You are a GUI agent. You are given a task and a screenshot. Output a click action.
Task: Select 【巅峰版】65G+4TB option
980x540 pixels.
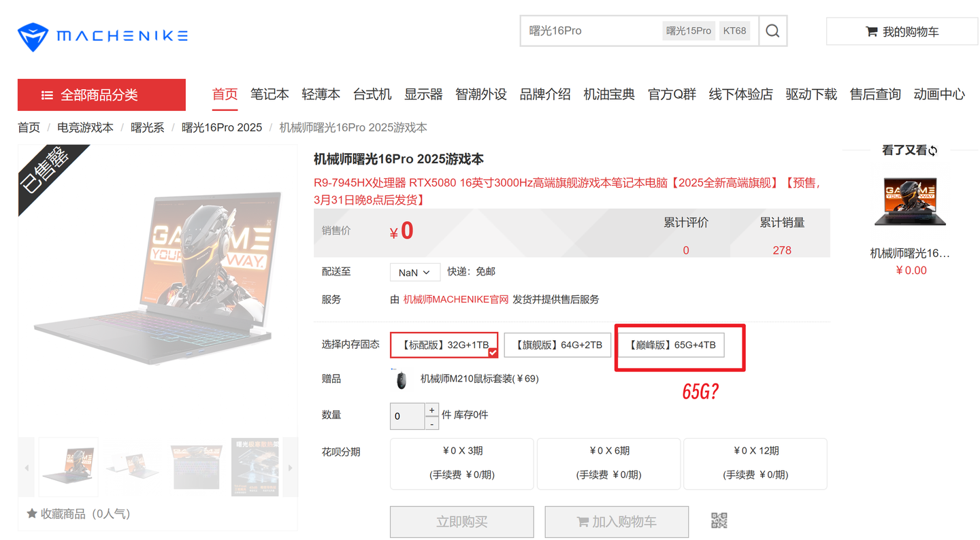pyautogui.click(x=671, y=345)
